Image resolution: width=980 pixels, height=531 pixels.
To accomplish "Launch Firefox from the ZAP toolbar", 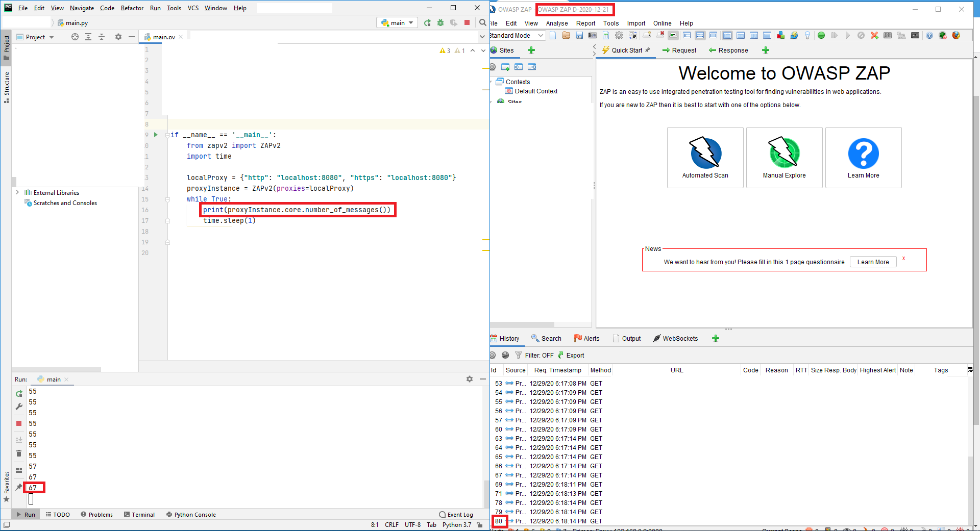I will coord(955,35).
